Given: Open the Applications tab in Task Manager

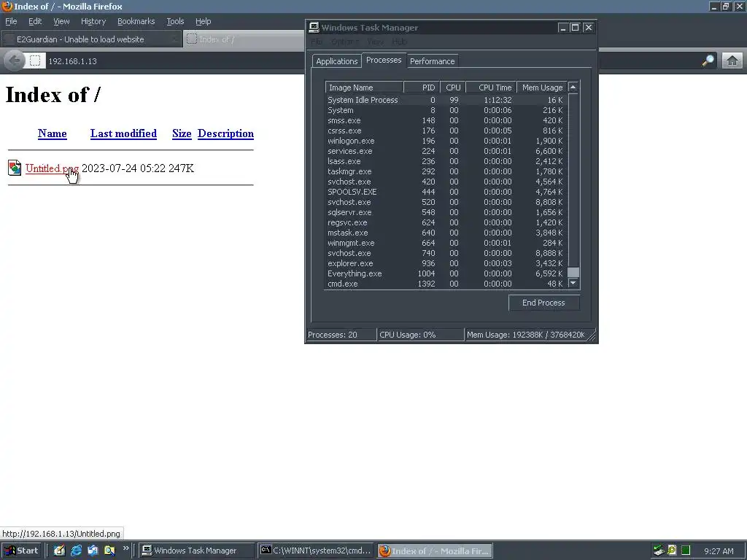Looking at the screenshot, I should [x=336, y=61].
